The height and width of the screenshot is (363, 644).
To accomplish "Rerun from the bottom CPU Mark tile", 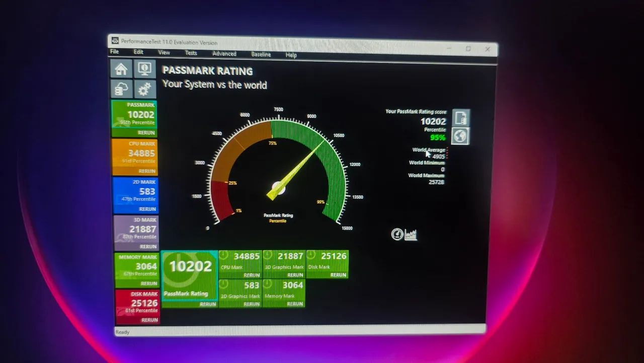I will point(252,275).
